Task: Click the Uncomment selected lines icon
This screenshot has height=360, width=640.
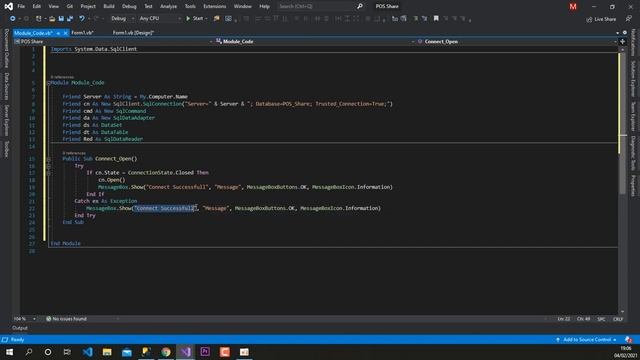Action: (x=424, y=18)
